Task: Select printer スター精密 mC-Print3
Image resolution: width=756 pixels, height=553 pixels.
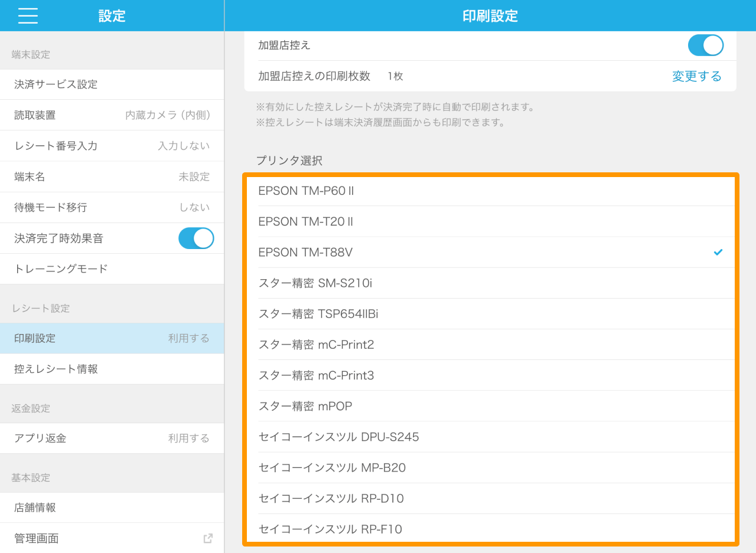Action: click(490, 375)
